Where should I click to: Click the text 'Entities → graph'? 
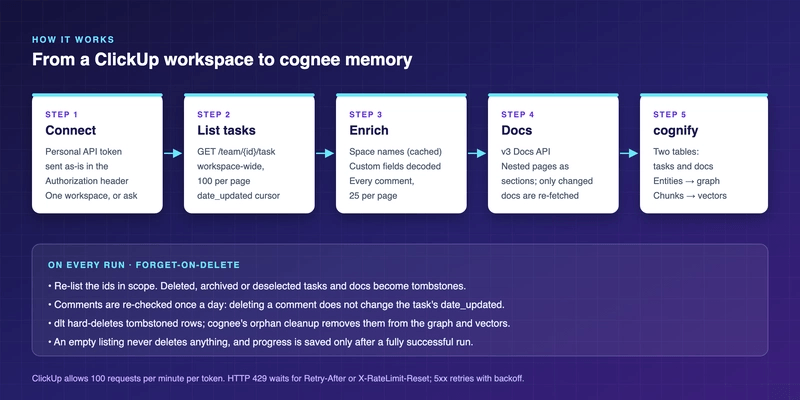pyautogui.click(x=687, y=181)
